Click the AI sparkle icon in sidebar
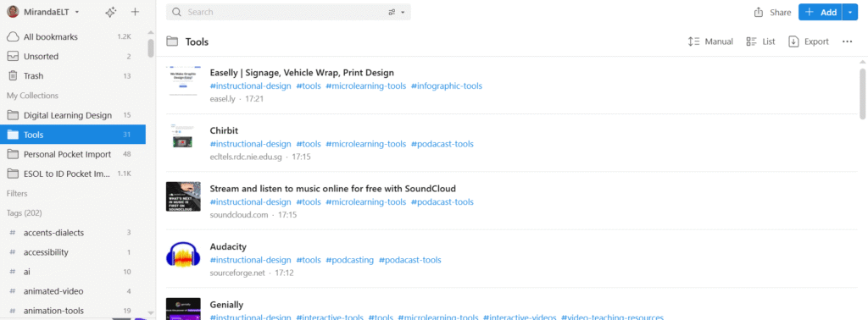868x320 pixels. click(111, 12)
